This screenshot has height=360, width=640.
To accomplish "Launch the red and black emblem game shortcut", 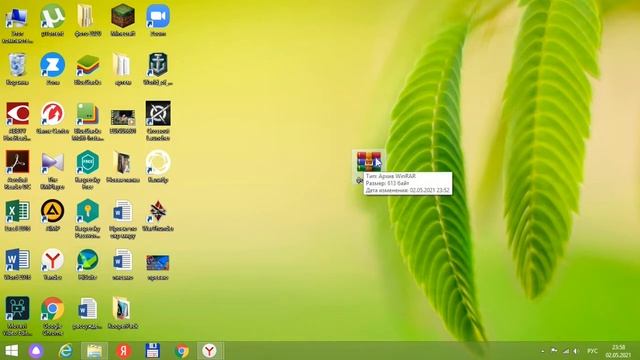I will 158,211.
